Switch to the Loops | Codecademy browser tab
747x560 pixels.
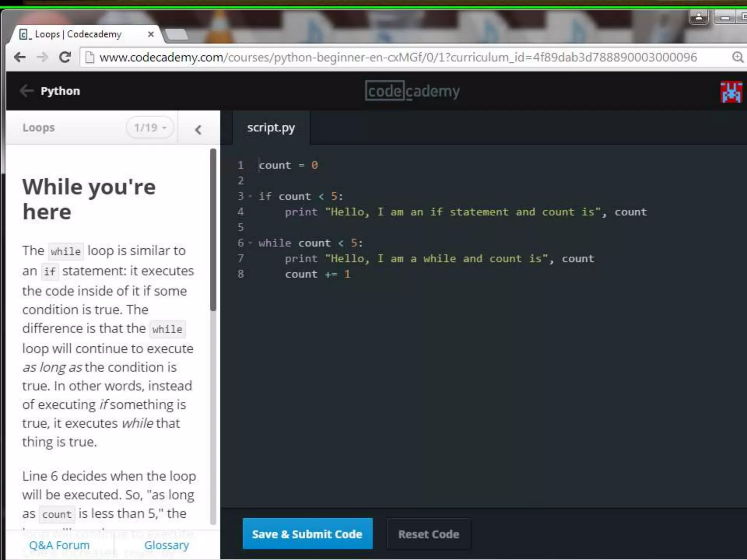[x=78, y=34]
